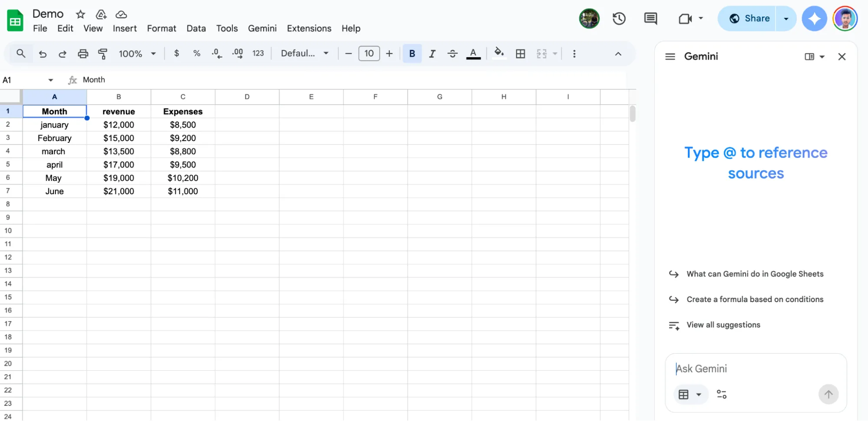This screenshot has height=421, width=868.
Task: Open paint format tool
Action: tap(103, 53)
